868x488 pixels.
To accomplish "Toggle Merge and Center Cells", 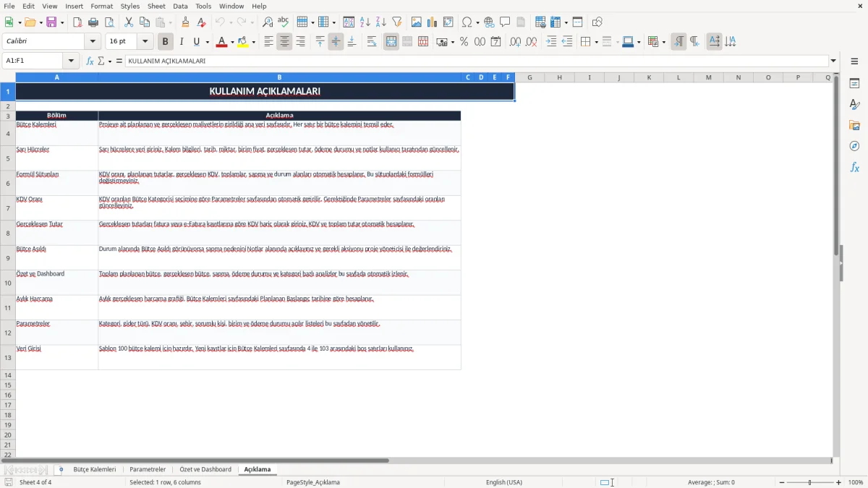I will point(391,42).
